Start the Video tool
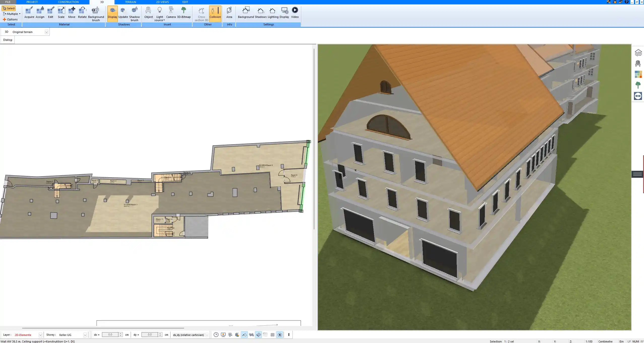Viewport: 644px width, 343px height. (295, 13)
